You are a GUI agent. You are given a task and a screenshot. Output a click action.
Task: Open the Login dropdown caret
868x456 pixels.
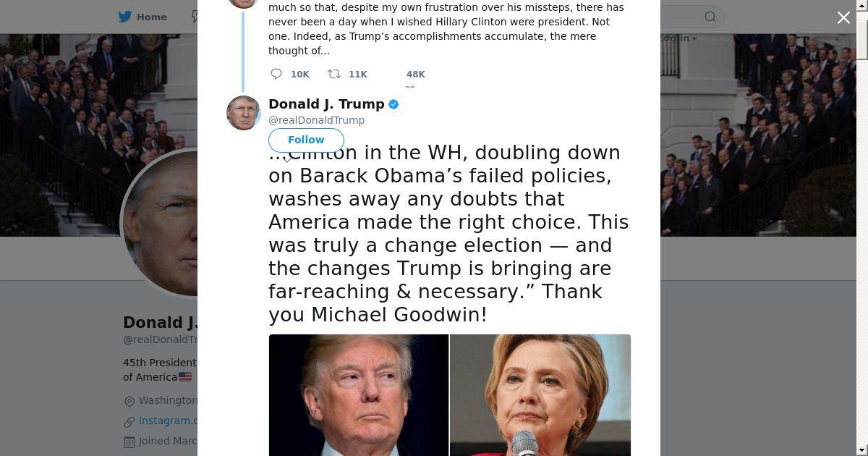tap(693, 38)
